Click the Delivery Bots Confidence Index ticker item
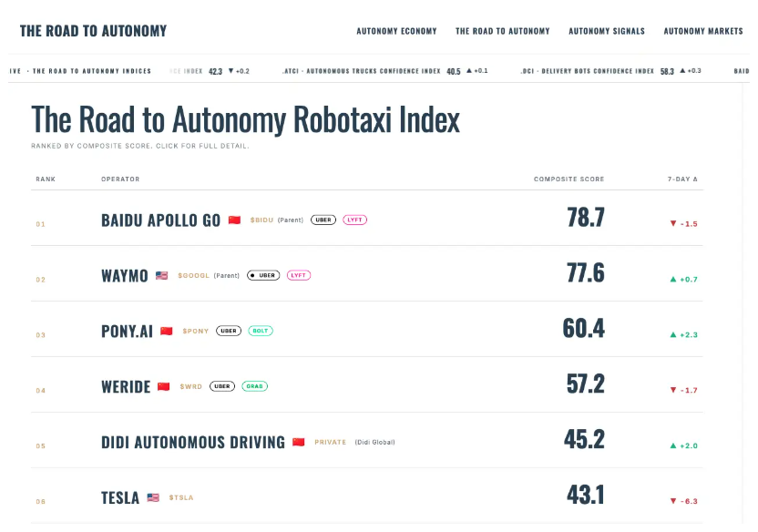The image size is (758, 532). (610, 71)
